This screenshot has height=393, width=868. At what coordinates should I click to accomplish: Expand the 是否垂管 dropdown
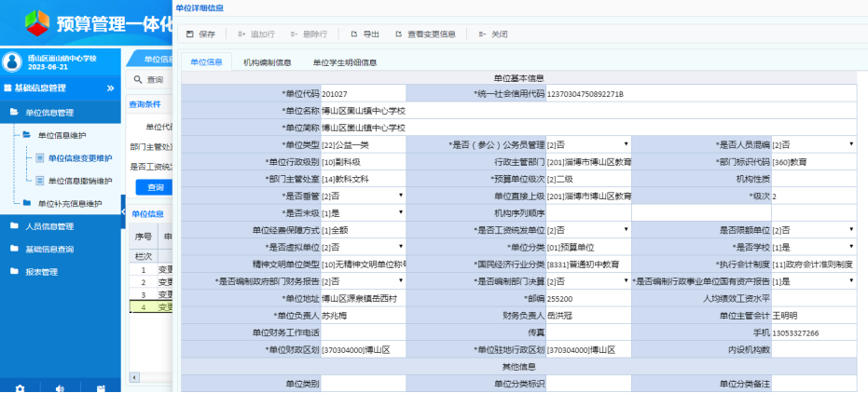[400, 196]
